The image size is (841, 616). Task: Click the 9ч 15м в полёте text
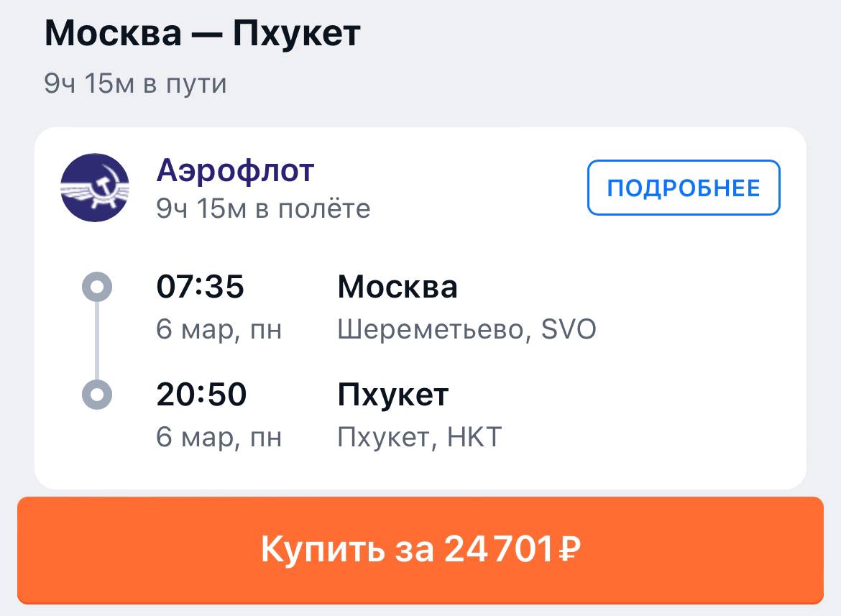(263, 208)
